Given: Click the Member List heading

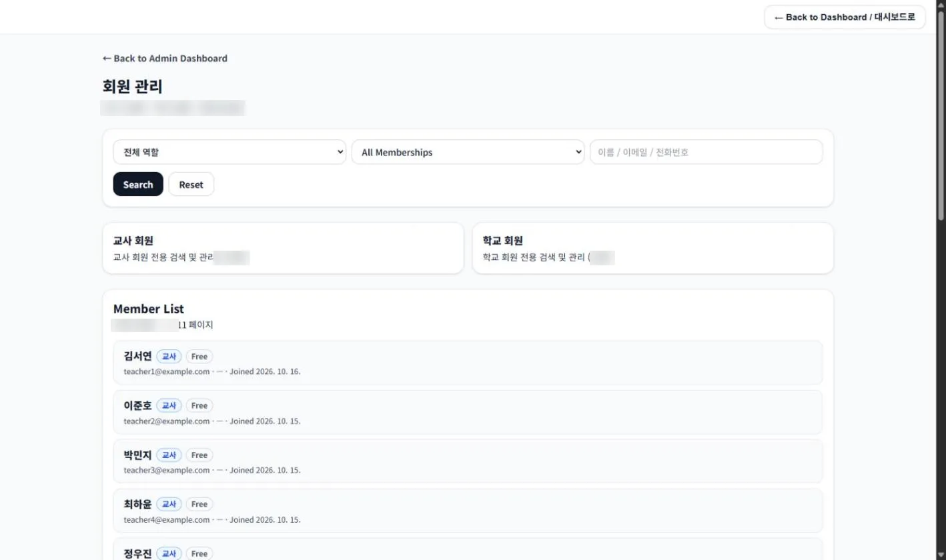Looking at the screenshot, I should 149,309.
